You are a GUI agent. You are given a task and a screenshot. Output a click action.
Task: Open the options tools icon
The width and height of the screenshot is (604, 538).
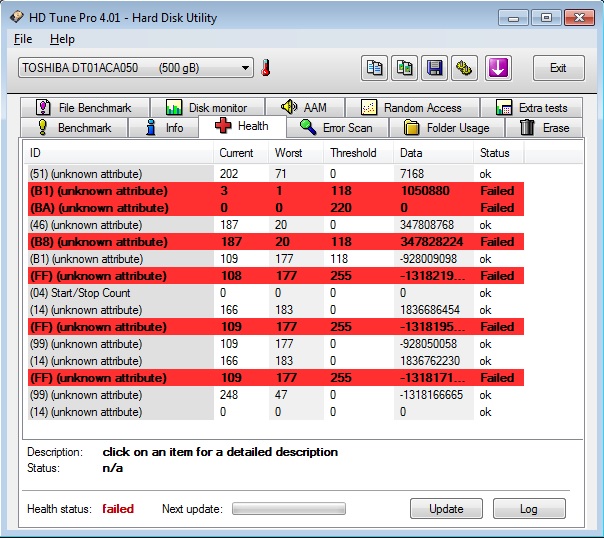(464, 68)
